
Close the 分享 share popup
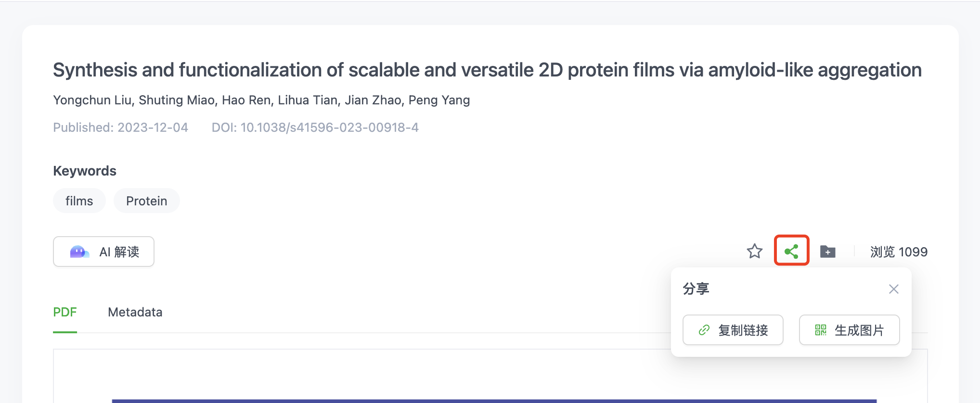click(893, 289)
